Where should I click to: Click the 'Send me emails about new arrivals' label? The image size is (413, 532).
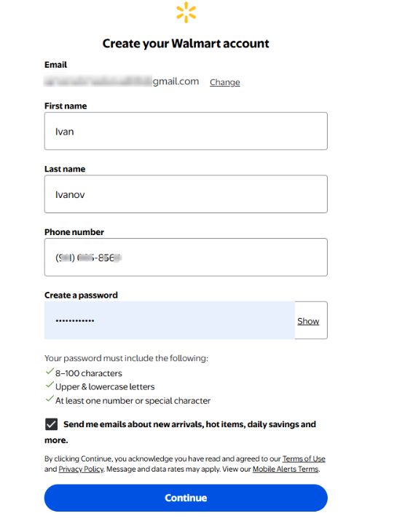(181, 432)
